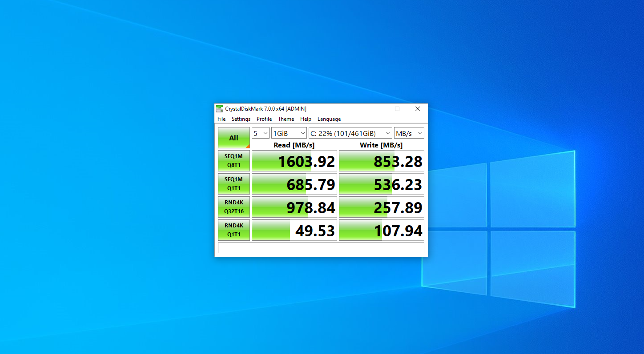Screen dimensions: 644x354
Task: Open the Theme menu
Action: (x=286, y=119)
